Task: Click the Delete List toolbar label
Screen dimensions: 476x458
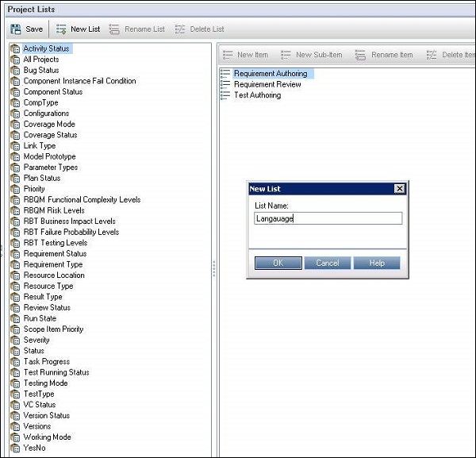Action: click(x=207, y=29)
